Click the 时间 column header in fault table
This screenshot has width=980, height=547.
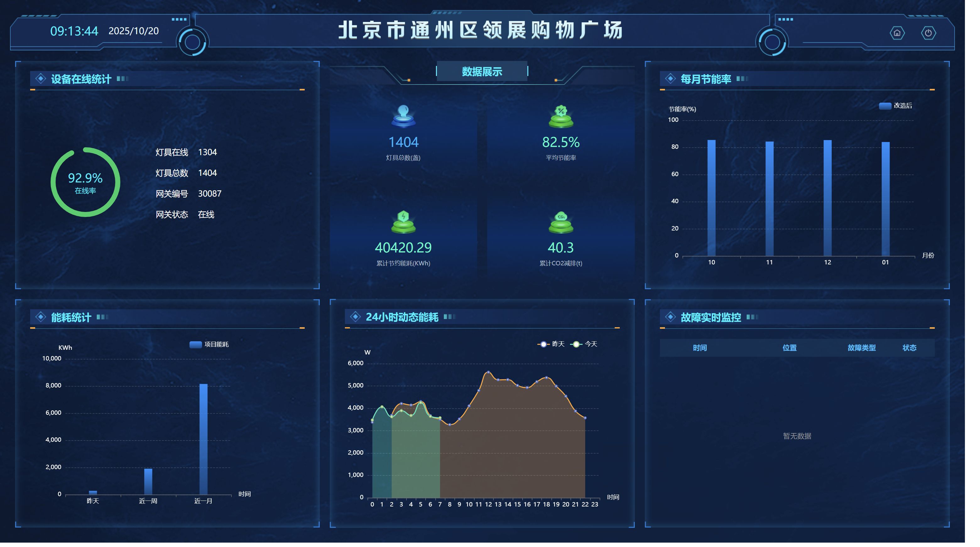coord(700,348)
